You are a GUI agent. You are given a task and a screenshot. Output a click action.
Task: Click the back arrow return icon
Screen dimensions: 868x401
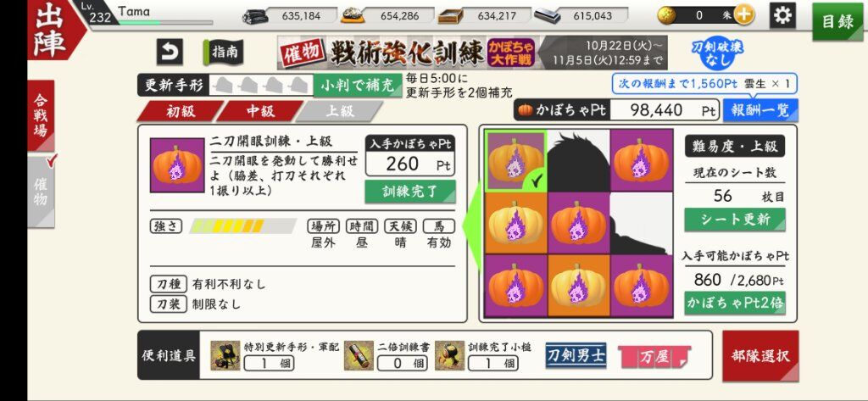pos(170,52)
